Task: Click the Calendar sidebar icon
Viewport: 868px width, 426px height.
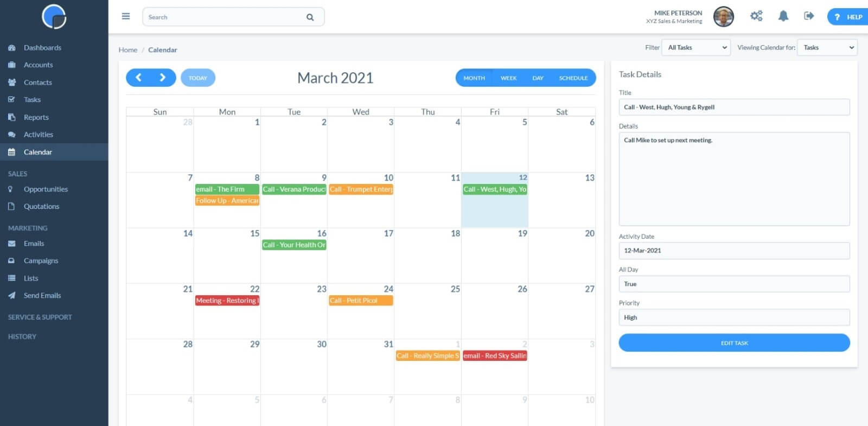Action: click(x=11, y=152)
